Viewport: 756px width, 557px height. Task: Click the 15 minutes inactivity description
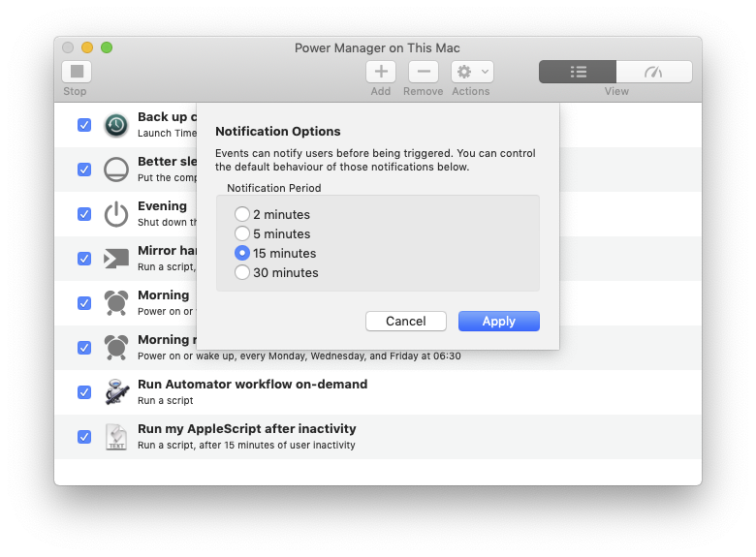click(x=246, y=446)
